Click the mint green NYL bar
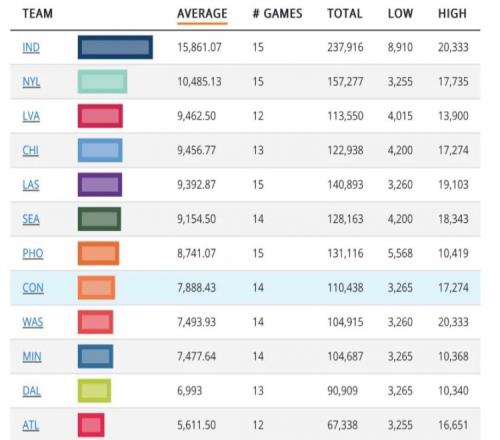Image resolution: width=500 pixels, height=440 pixels. click(102, 82)
